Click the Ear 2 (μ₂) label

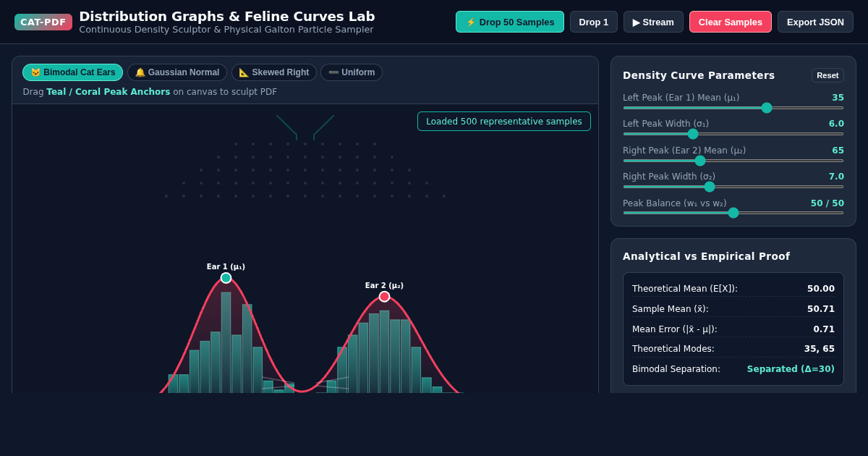click(x=384, y=286)
